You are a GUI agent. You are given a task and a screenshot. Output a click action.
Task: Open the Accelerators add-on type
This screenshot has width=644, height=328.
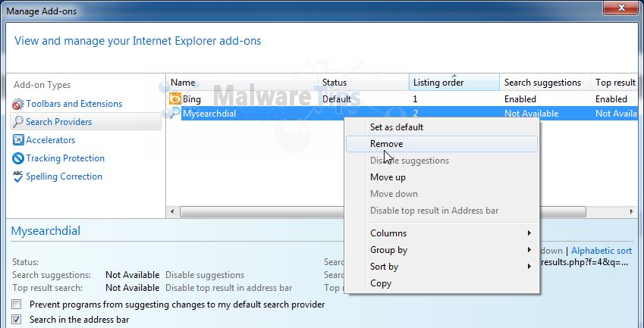(51, 140)
